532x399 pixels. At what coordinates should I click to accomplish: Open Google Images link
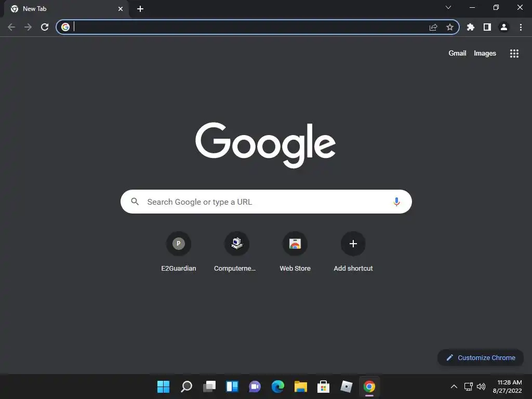click(485, 54)
